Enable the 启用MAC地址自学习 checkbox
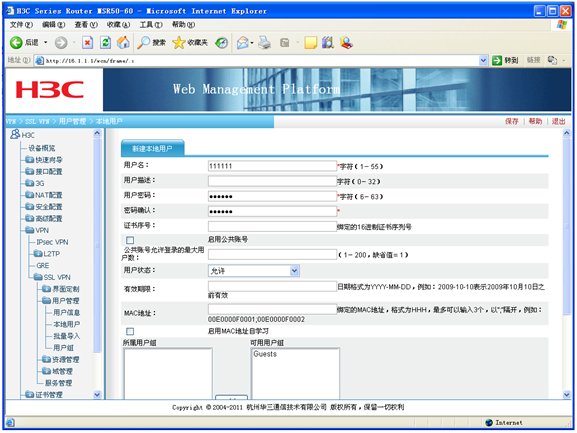Image resolution: width=577 pixels, height=433 pixels. [130, 331]
